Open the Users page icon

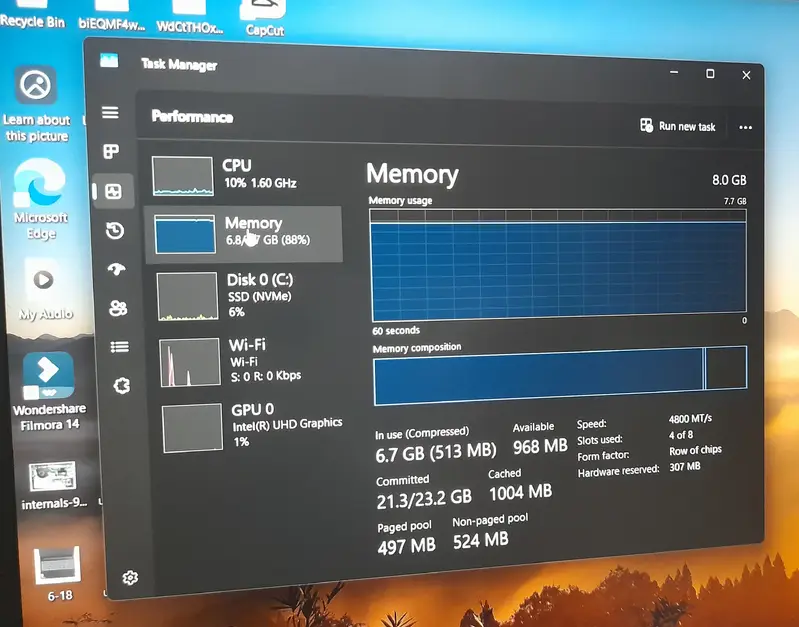(x=118, y=308)
